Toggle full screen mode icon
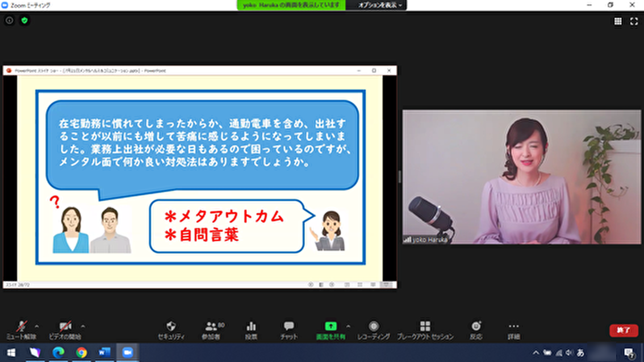 (634, 22)
